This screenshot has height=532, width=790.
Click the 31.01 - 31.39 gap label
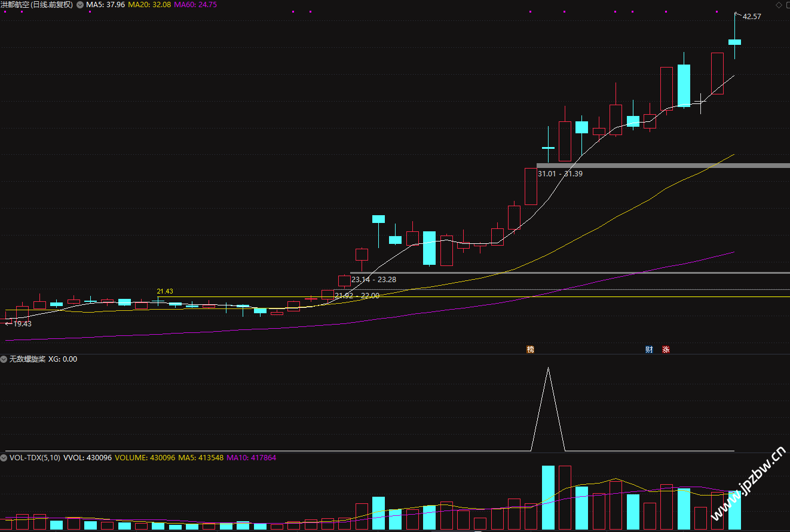tap(560, 174)
